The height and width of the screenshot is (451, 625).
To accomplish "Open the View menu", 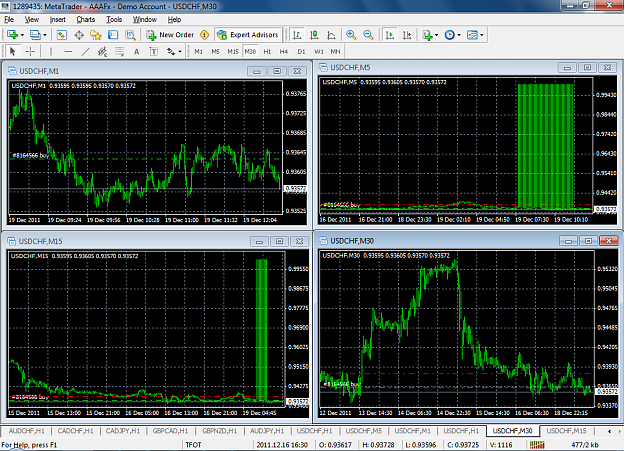I will 31,20.
